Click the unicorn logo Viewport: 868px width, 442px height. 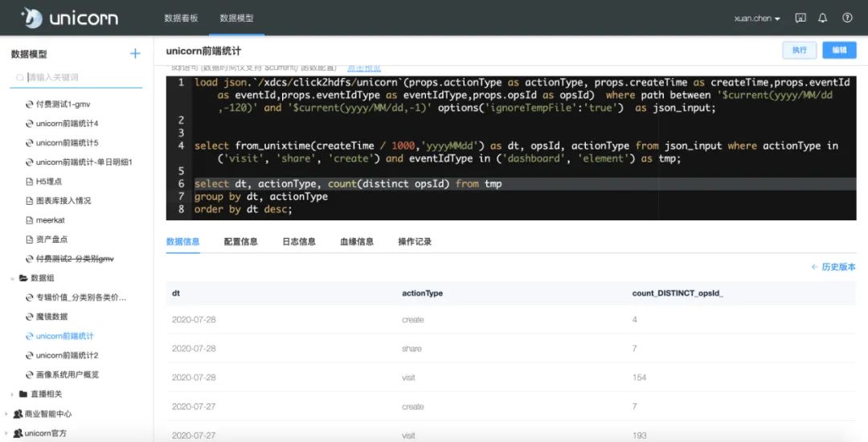click(x=69, y=18)
